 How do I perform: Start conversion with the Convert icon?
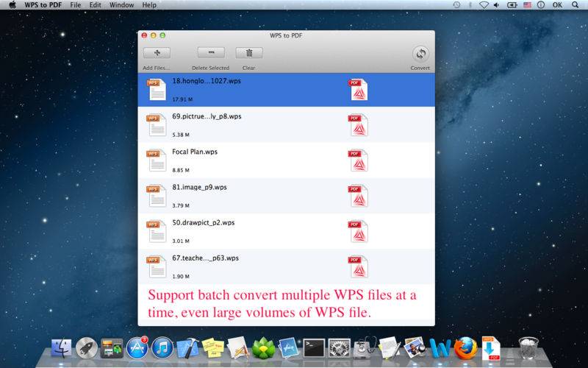[420, 54]
